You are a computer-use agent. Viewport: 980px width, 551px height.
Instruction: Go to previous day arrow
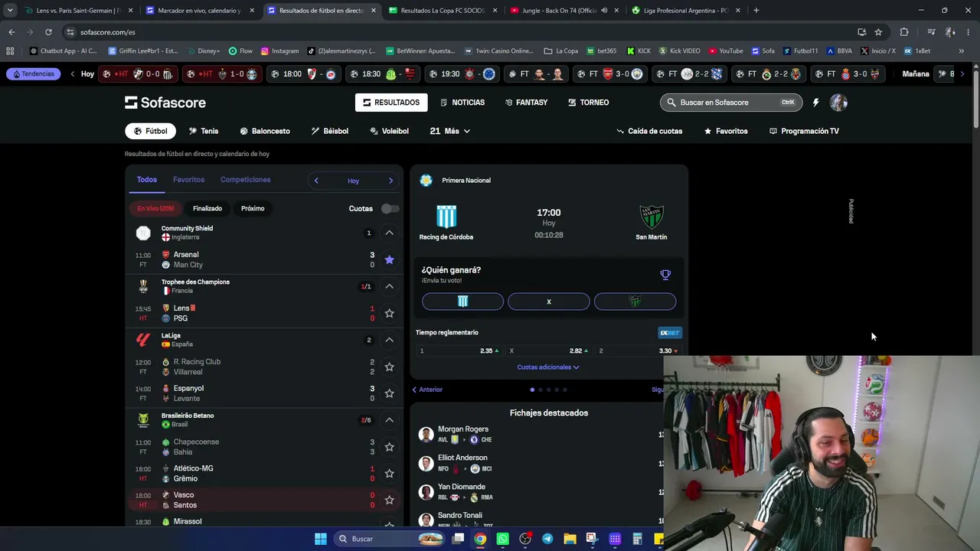pyautogui.click(x=316, y=181)
